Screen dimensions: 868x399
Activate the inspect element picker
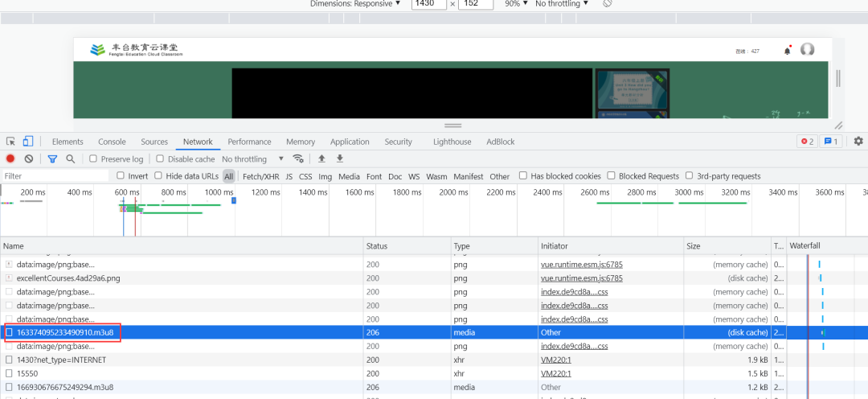click(10, 142)
